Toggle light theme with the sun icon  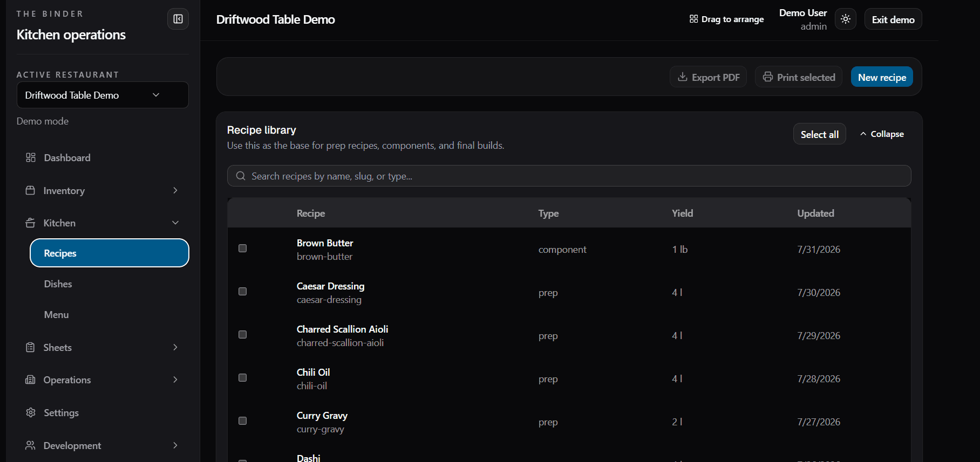(846, 19)
